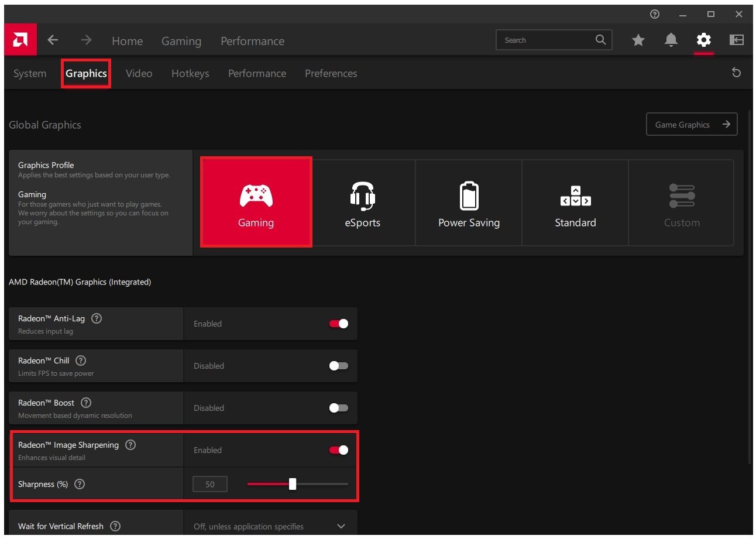
Task: Go forward with the right arrow
Action: pyautogui.click(x=87, y=40)
